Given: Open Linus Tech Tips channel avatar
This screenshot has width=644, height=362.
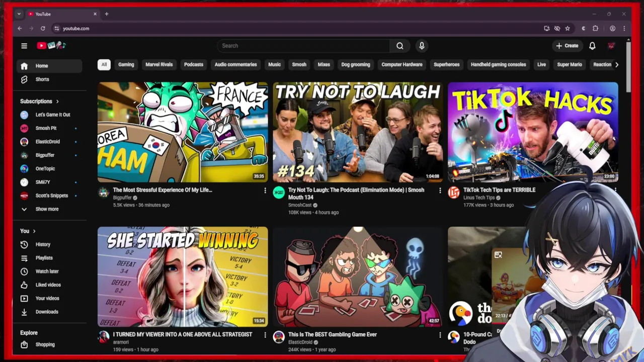Looking at the screenshot, I should [x=454, y=193].
